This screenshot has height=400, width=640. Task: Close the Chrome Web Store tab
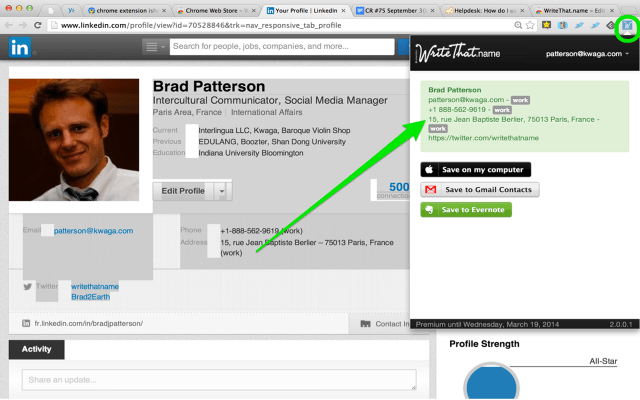[x=253, y=11]
